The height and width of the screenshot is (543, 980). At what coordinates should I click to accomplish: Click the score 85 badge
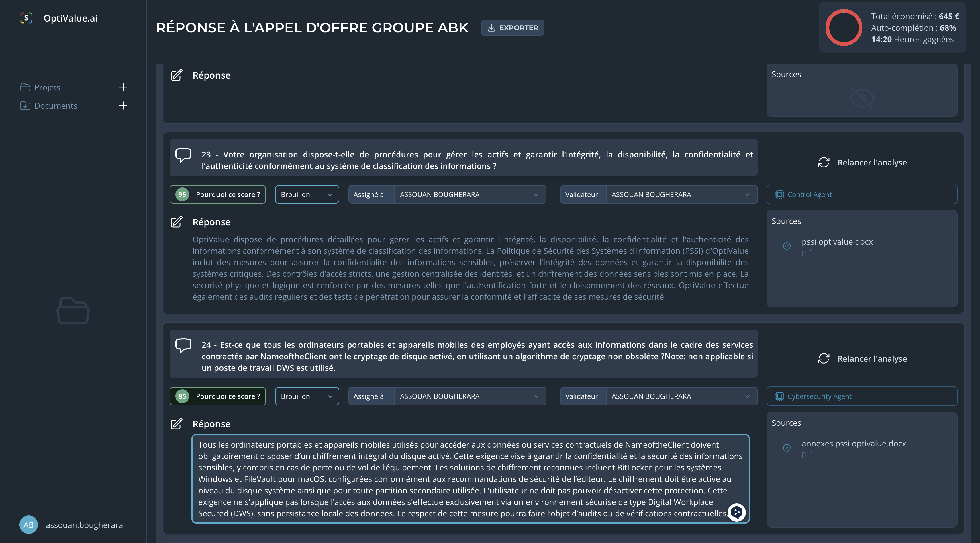tap(182, 396)
